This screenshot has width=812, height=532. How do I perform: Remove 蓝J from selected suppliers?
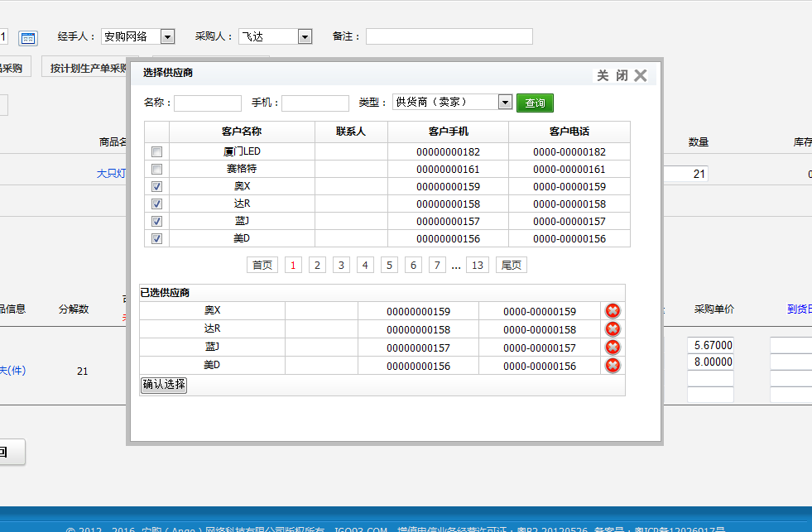pyautogui.click(x=613, y=347)
